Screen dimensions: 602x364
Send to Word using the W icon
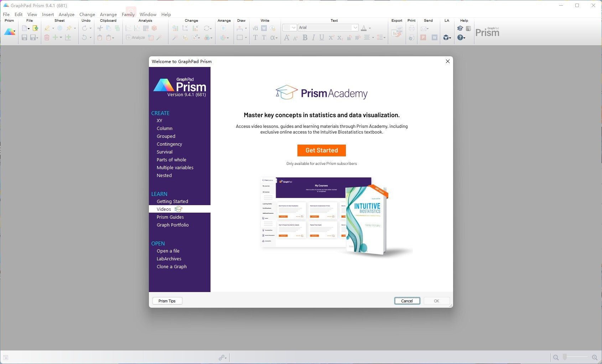click(435, 37)
